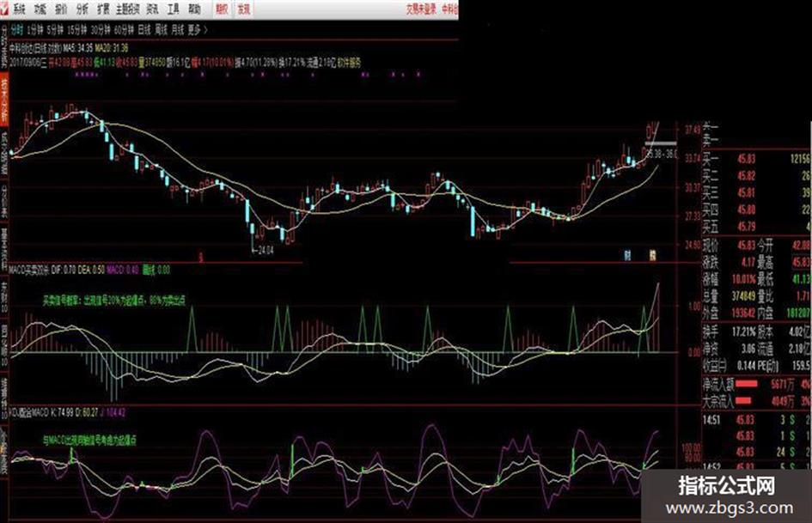Switch to the 60分钟 period tab
This screenshot has width=812, height=523.
point(125,30)
